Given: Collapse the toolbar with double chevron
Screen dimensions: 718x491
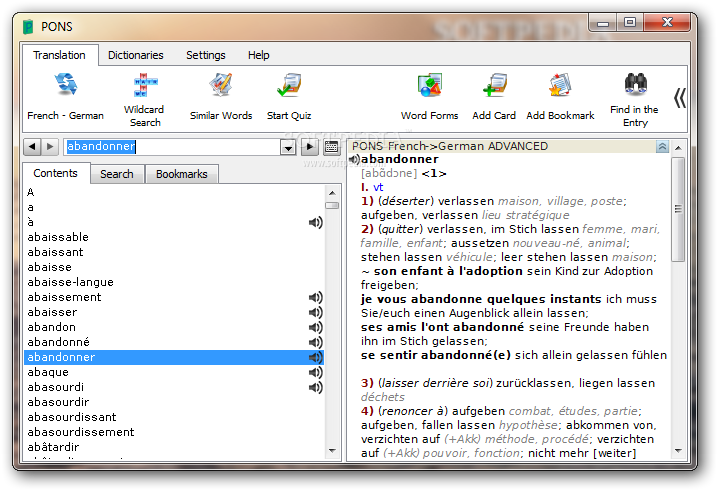Looking at the screenshot, I should (680, 98).
